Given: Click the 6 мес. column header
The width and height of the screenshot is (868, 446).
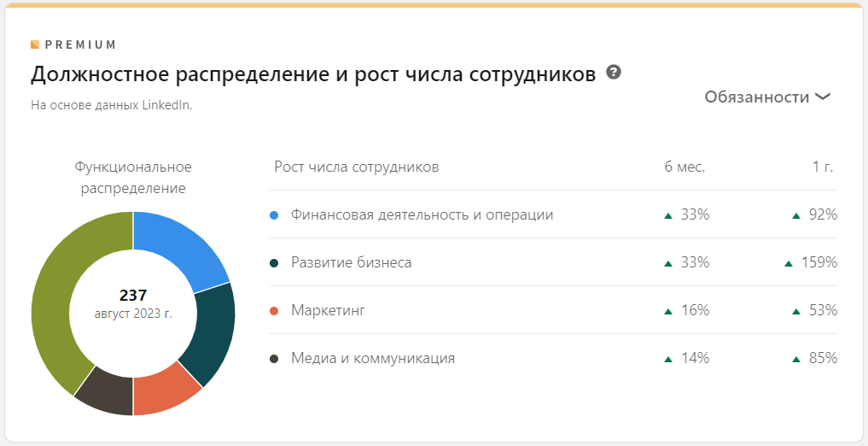Looking at the screenshot, I should pyautogui.click(x=684, y=167).
